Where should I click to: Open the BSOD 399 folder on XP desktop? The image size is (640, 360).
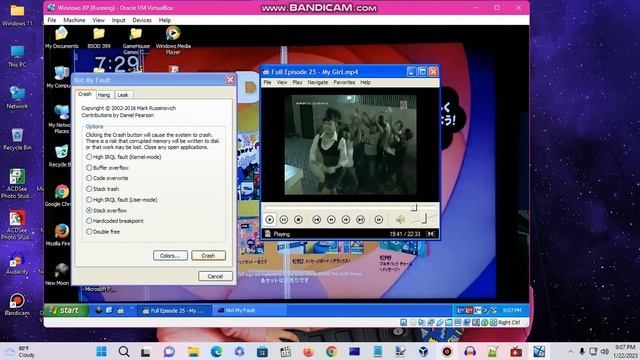pyautogui.click(x=99, y=38)
